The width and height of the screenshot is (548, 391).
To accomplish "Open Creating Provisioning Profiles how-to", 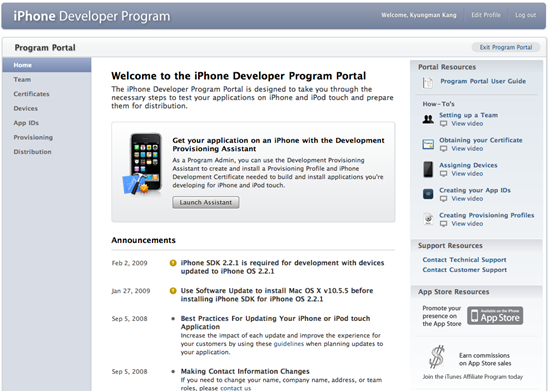I will pyautogui.click(x=486, y=215).
